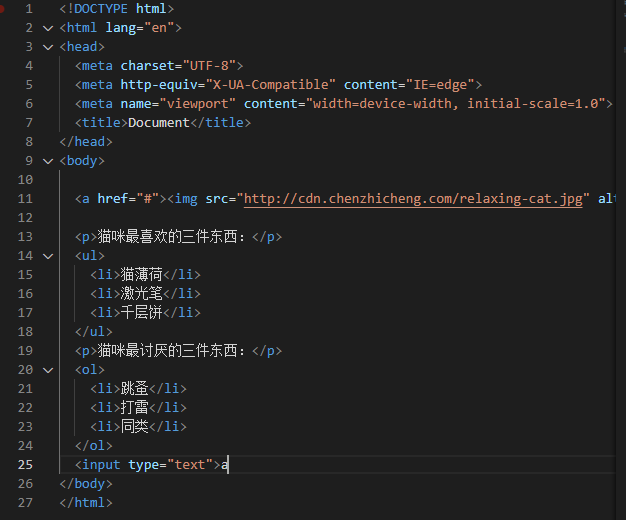Place cursor in 激光笔 list item
626x520 pixels.
[141, 294]
